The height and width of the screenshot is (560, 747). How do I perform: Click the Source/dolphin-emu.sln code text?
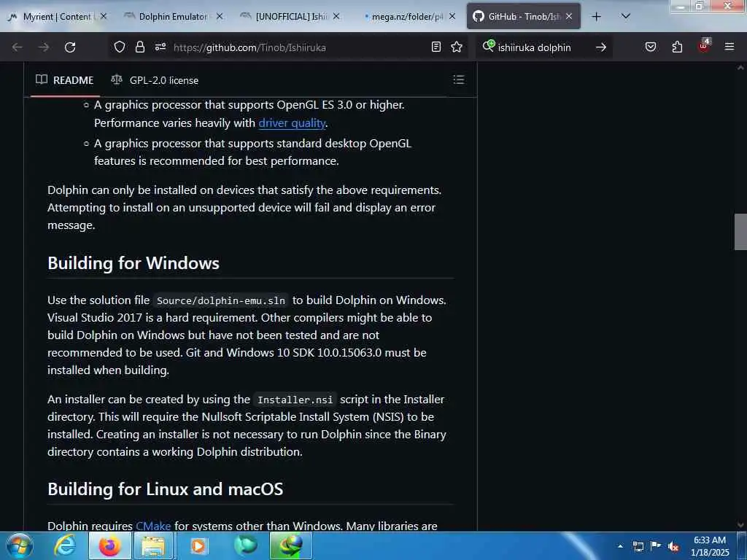click(221, 300)
